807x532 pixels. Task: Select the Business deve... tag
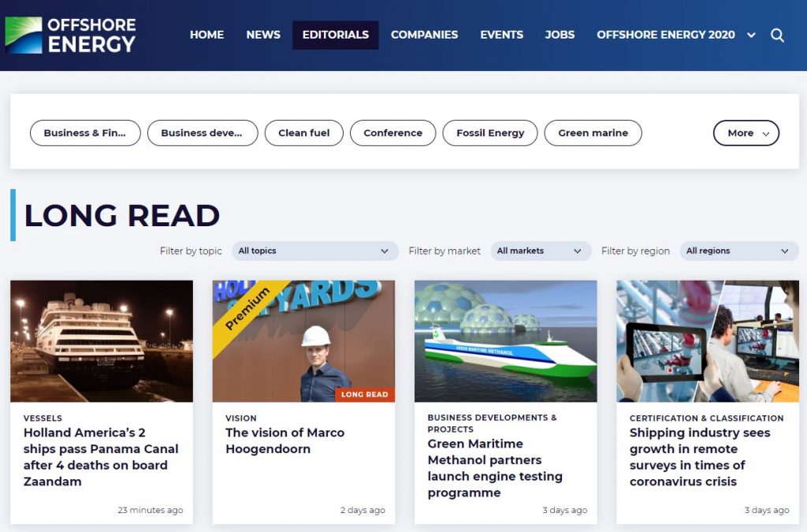click(203, 132)
